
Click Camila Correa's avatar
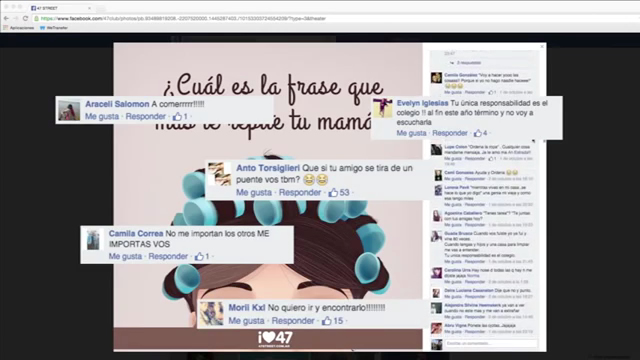click(93, 239)
